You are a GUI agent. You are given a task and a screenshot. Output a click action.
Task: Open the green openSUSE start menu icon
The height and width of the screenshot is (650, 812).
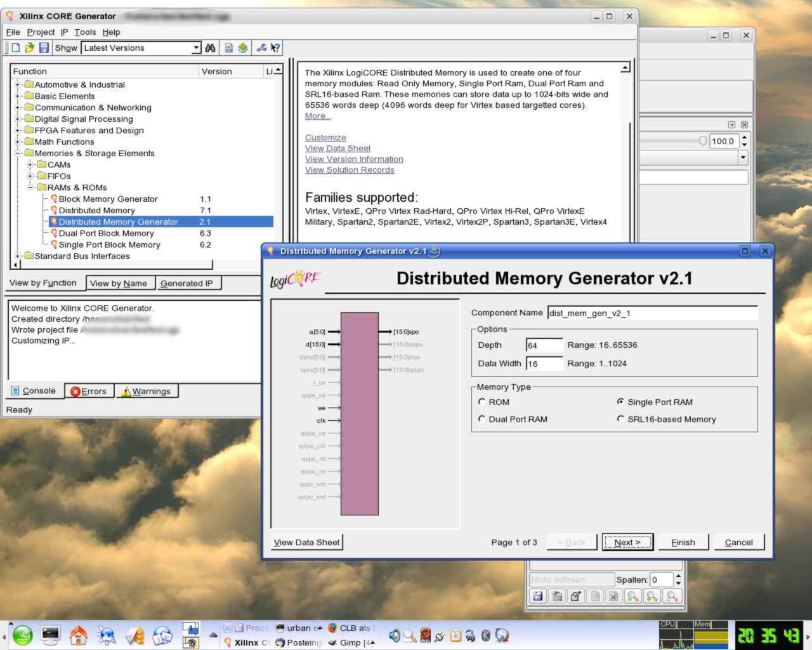click(22, 635)
